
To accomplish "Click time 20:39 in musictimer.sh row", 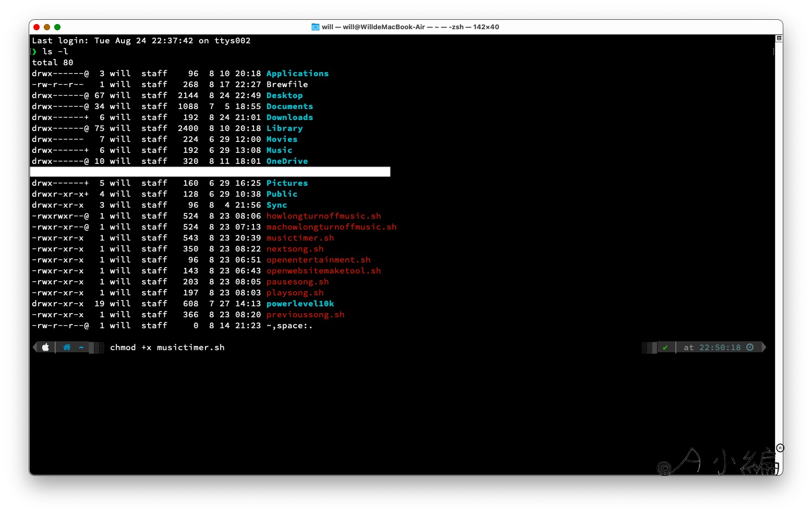I will point(248,238).
